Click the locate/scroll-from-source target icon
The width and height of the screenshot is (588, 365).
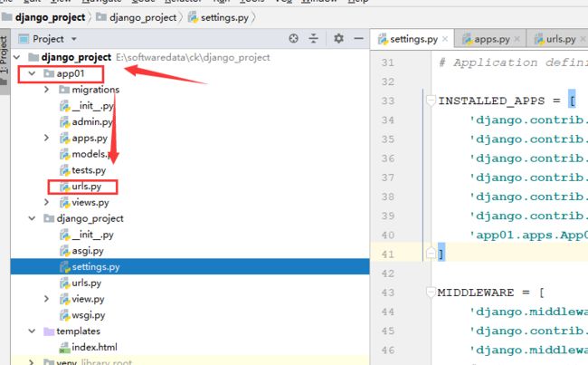[x=294, y=38]
